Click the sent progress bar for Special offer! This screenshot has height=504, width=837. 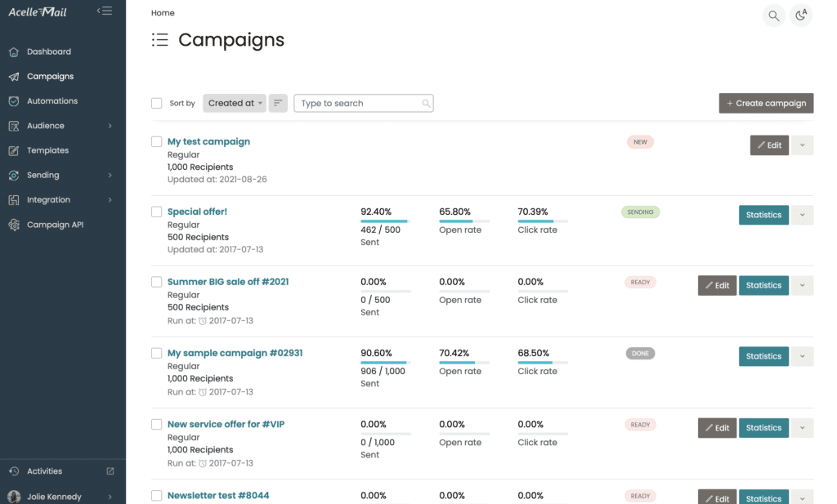tap(387, 221)
